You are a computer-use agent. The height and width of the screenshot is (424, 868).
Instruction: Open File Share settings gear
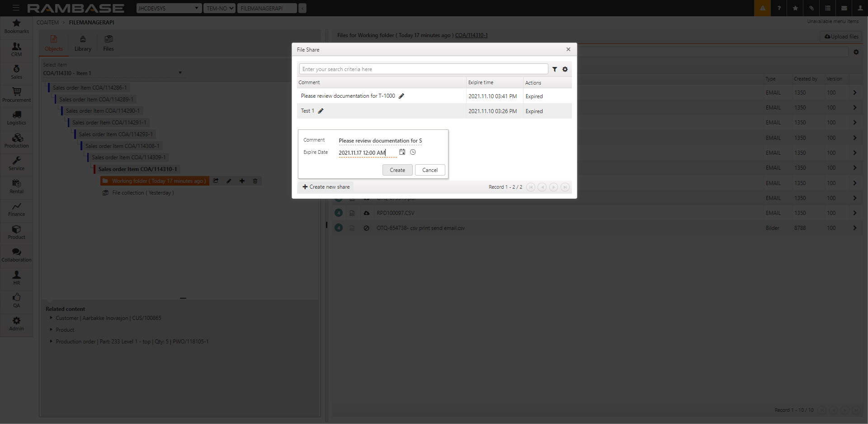(565, 69)
